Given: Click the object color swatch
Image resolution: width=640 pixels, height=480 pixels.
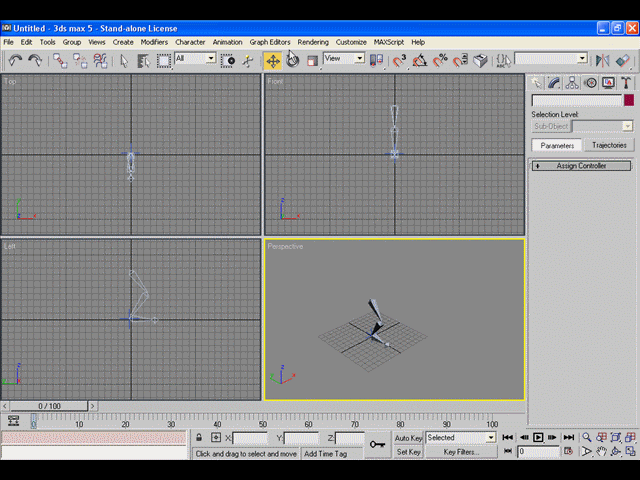Looking at the screenshot, I should [x=629, y=100].
